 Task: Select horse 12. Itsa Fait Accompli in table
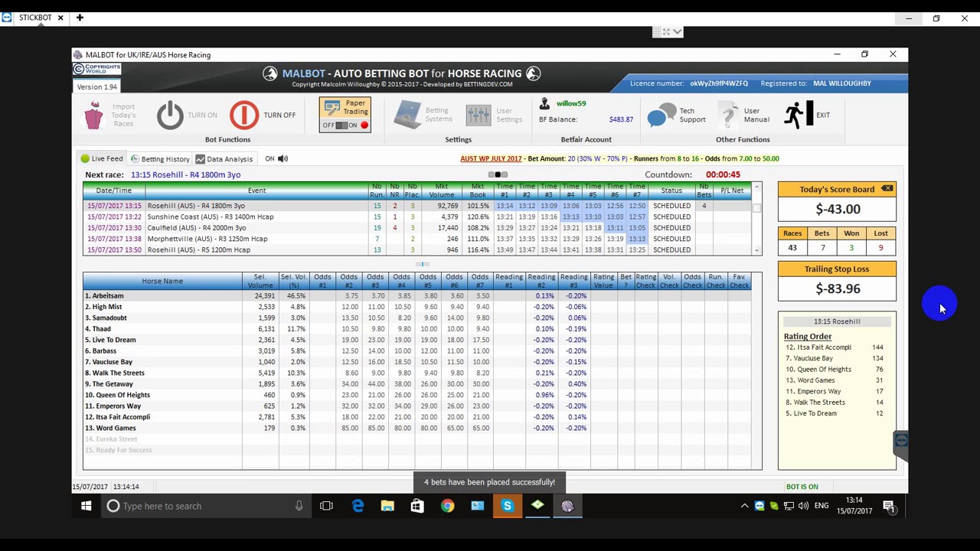417,417
